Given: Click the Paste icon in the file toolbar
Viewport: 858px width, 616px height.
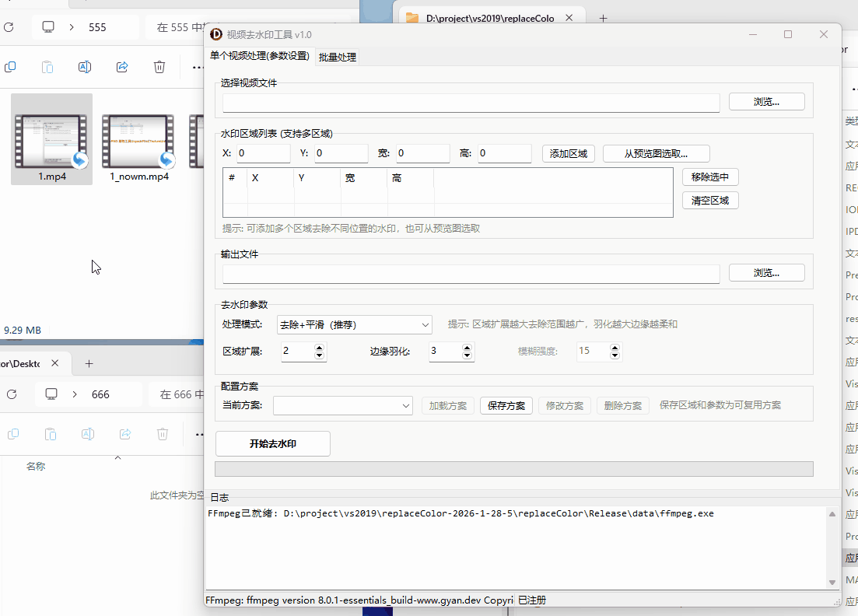Looking at the screenshot, I should tap(47, 67).
